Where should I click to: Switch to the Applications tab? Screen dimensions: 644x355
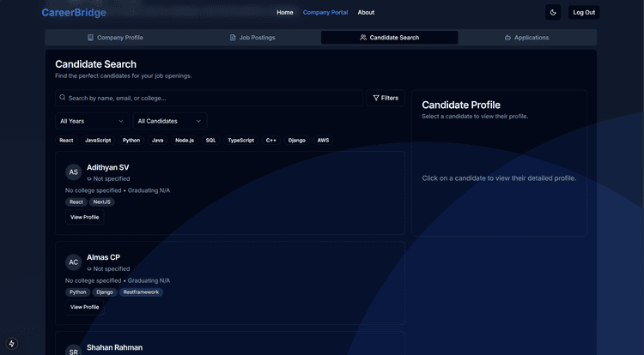pyautogui.click(x=527, y=38)
